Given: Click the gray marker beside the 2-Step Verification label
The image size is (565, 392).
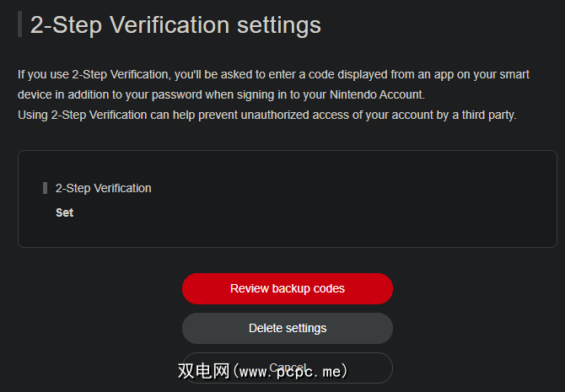Looking at the screenshot, I should pos(45,188).
